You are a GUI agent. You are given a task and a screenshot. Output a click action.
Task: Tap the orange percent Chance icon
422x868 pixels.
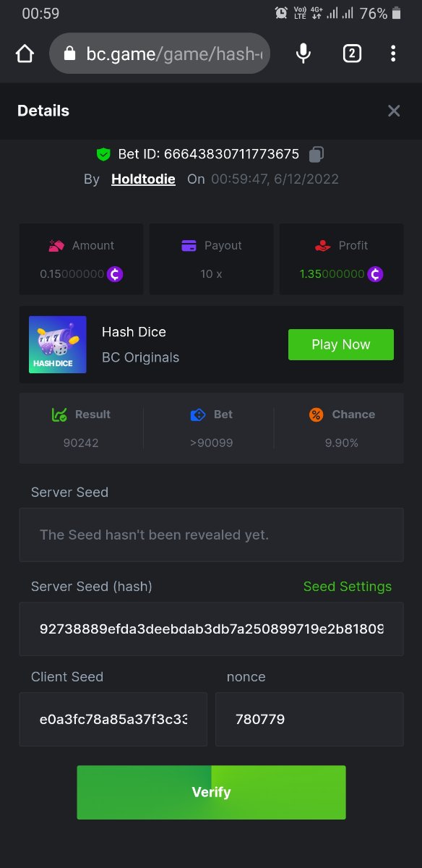[x=316, y=414]
